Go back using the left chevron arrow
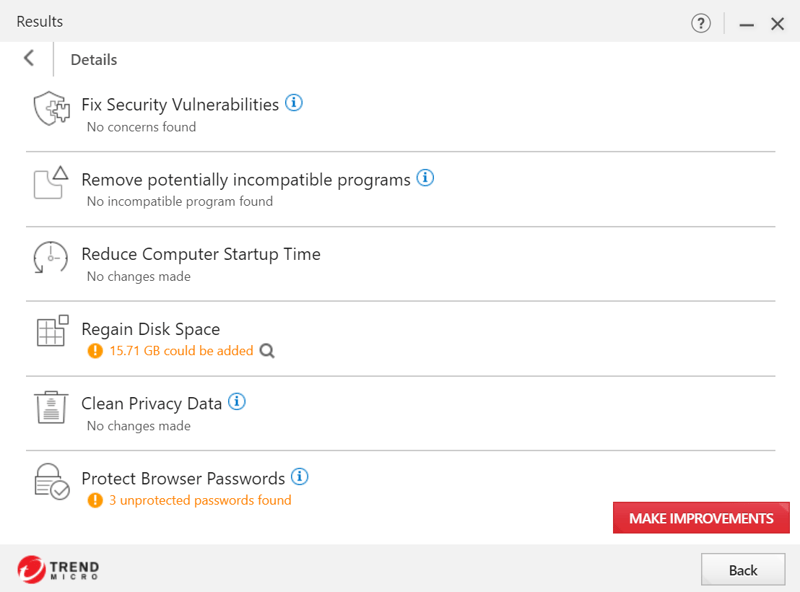This screenshot has height=592, width=800. tap(29, 58)
